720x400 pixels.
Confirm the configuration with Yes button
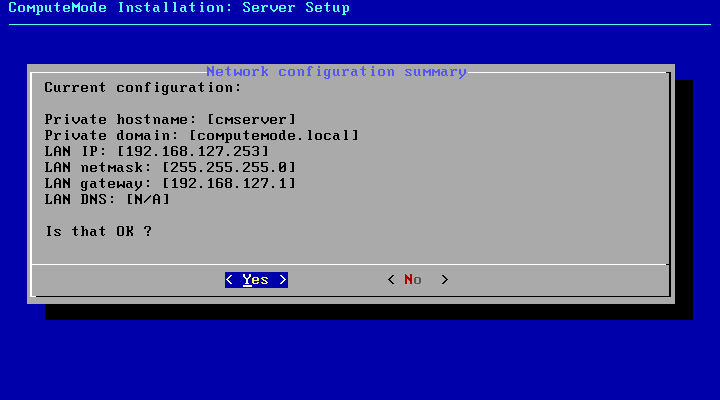[256, 280]
